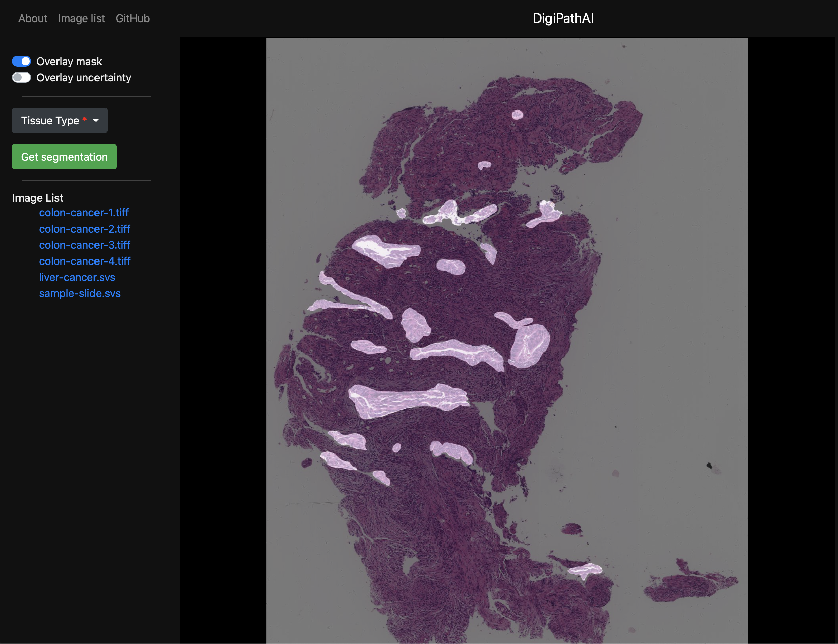Open Image list in navbar
The image size is (838, 644).
click(81, 18)
